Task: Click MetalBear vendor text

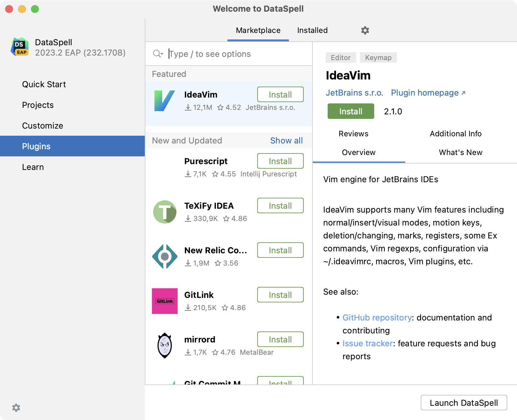Action: tap(257, 352)
